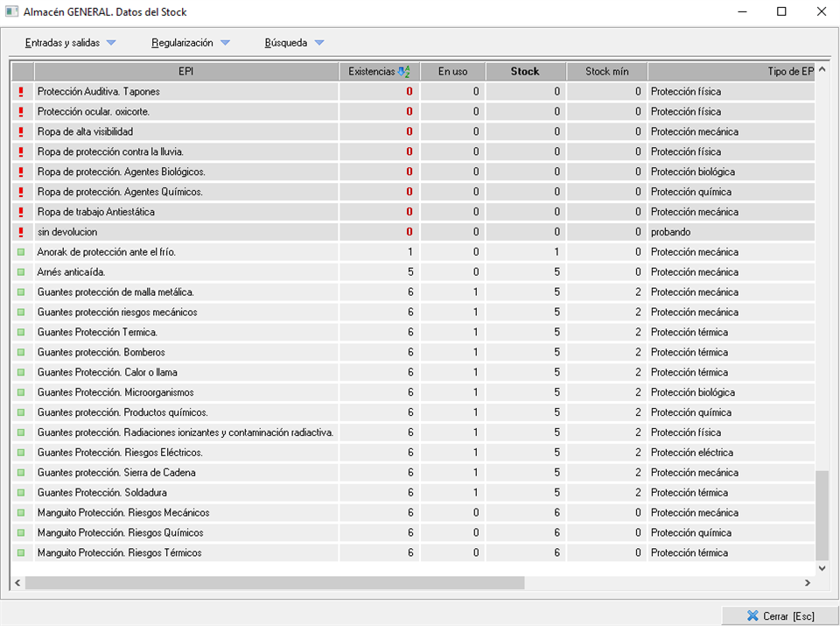Click green status icon for Arnés anticaída
Image resolution: width=840 pixels, height=626 pixels.
[x=21, y=272]
